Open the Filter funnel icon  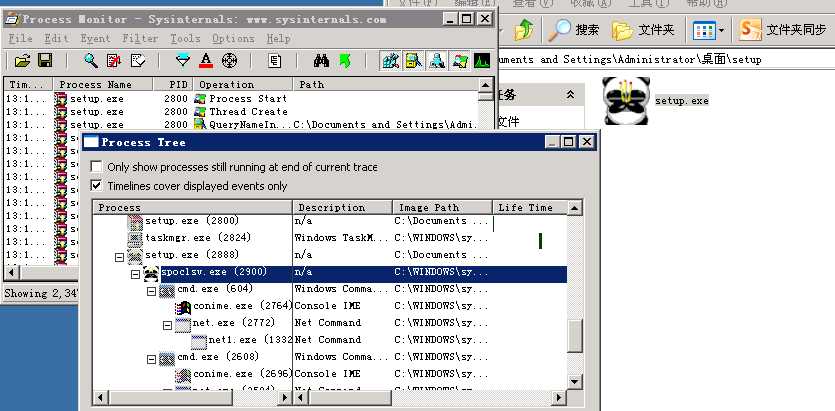183,61
